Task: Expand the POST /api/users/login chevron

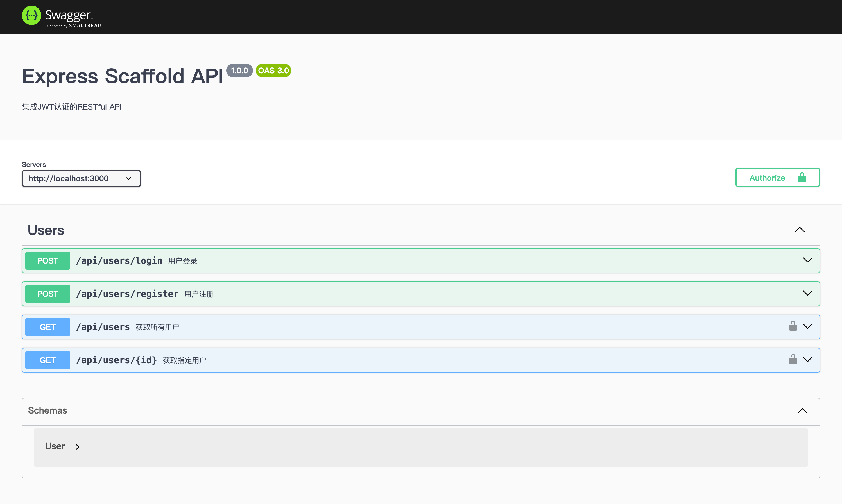Action: coord(807,260)
